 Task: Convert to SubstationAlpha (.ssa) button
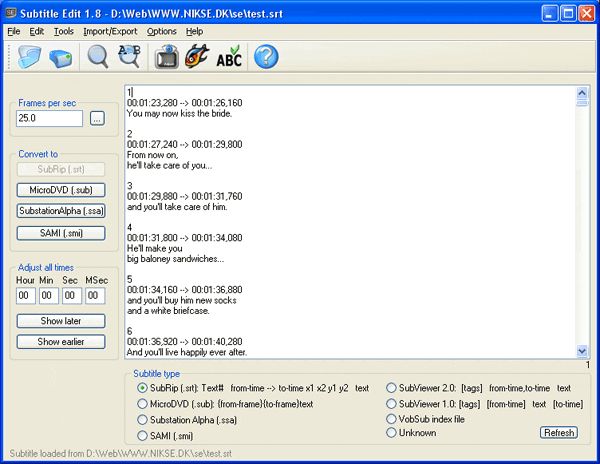[61, 211]
